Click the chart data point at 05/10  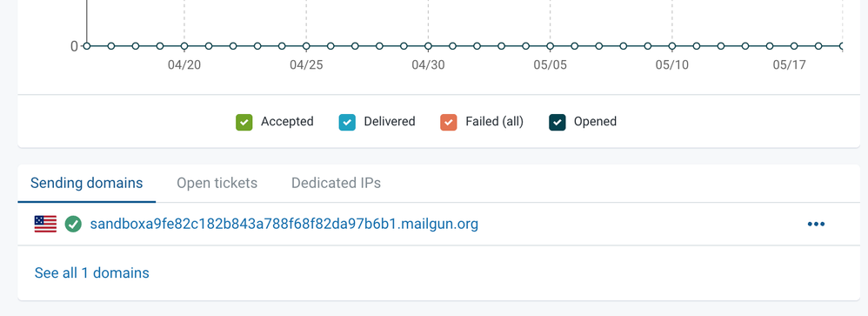pos(672,46)
